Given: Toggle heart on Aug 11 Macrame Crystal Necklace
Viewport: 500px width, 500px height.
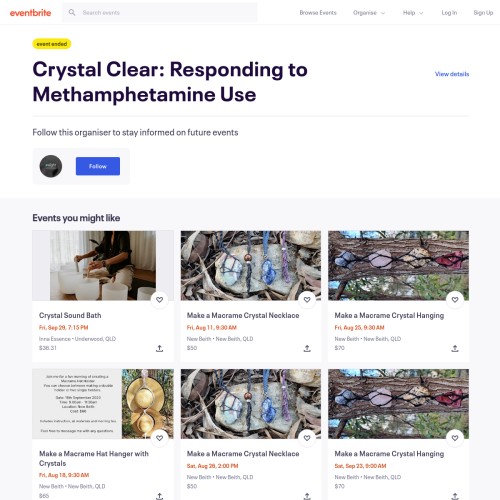Looking at the screenshot, I should point(307,300).
